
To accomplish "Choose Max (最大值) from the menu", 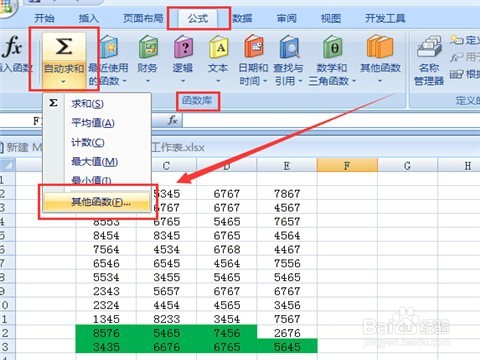I will tap(97, 162).
